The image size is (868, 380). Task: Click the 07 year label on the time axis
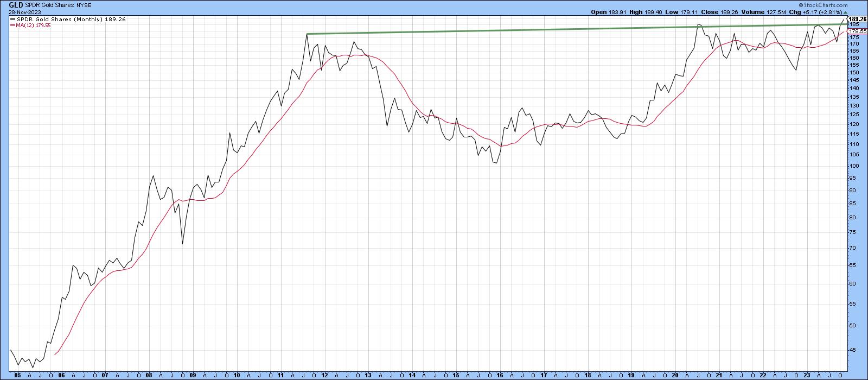105,375
